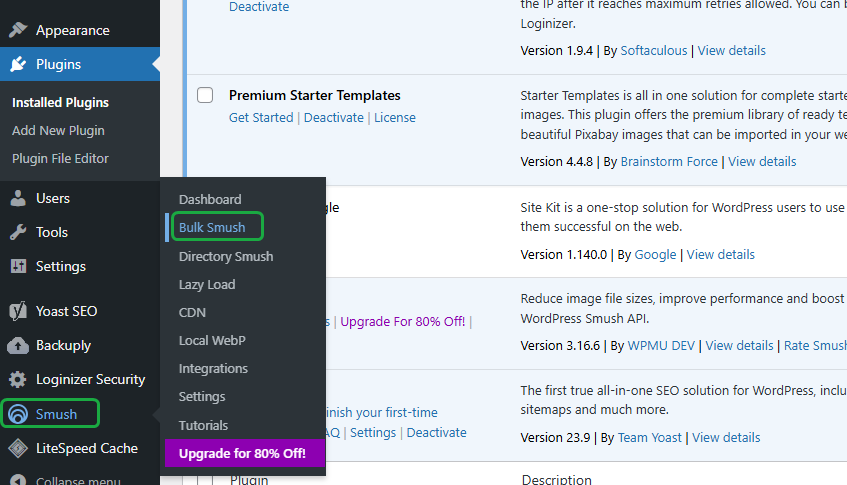Image resolution: width=847 pixels, height=485 pixels.
Task: Click the Loginizer Security gear icon
Action: click(18, 379)
